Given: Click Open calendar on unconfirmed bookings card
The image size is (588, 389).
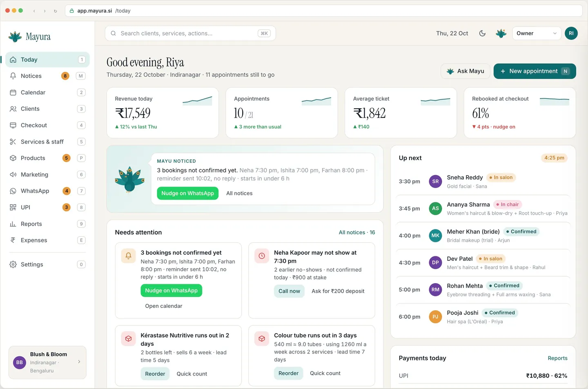Looking at the screenshot, I should (x=164, y=306).
